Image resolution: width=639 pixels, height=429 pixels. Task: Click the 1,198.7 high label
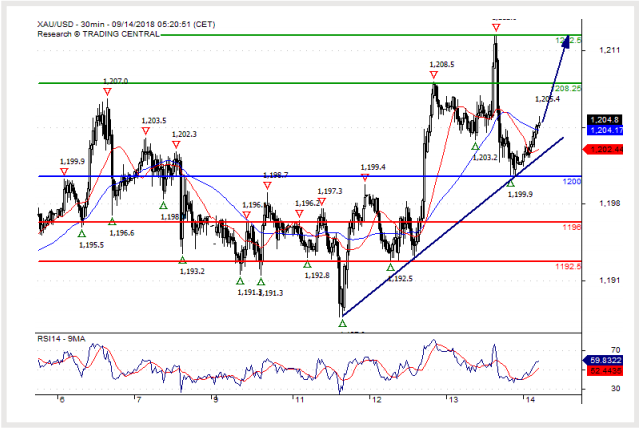tap(275, 175)
